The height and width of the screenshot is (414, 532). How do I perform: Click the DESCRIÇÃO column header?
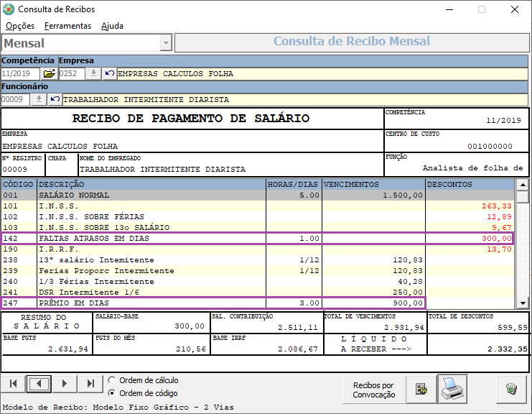[x=151, y=185]
